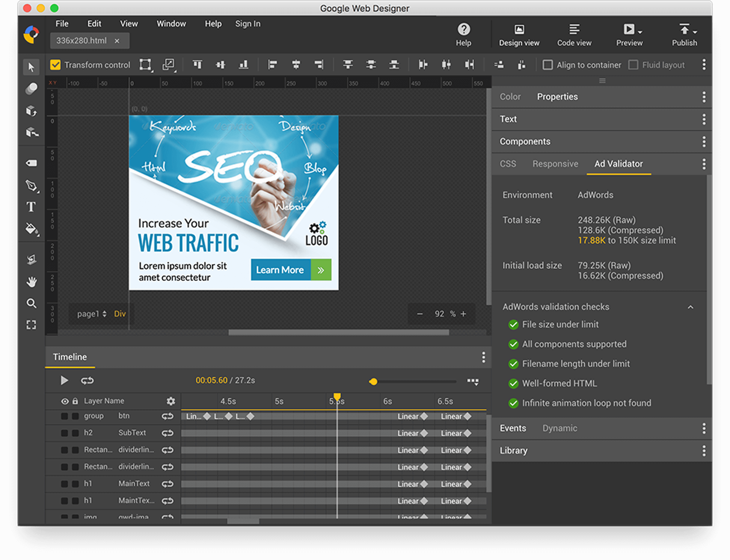Screen dimensions: 730x560
Task: Click the align vertical centers icon
Action: (220, 65)
